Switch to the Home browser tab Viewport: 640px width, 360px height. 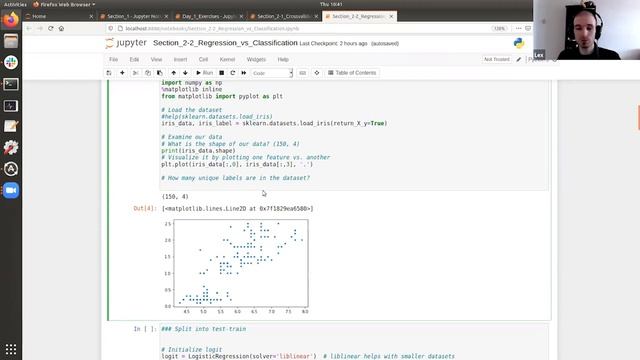(58, 16)
